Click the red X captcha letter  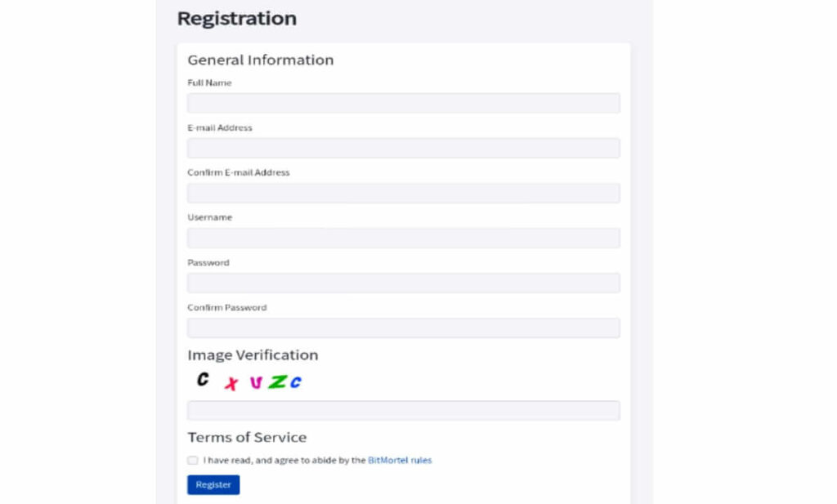[x=231, y=383]
